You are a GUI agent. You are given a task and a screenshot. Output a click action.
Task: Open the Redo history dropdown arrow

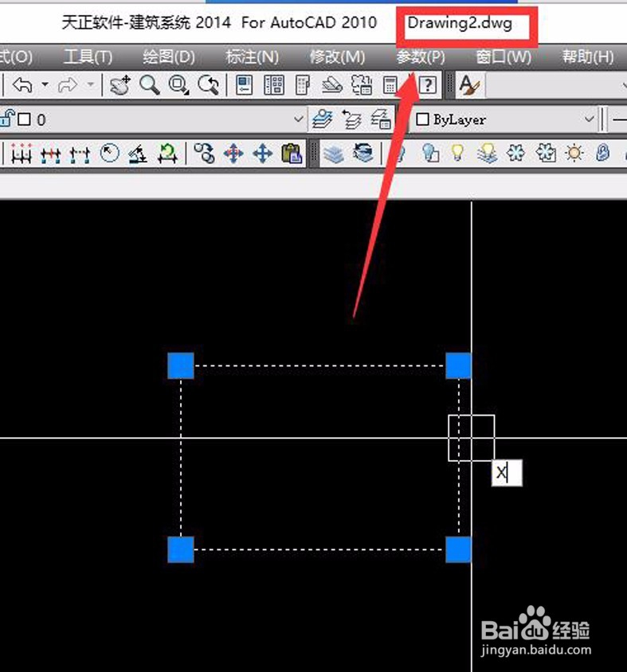[x=90, y=84]
